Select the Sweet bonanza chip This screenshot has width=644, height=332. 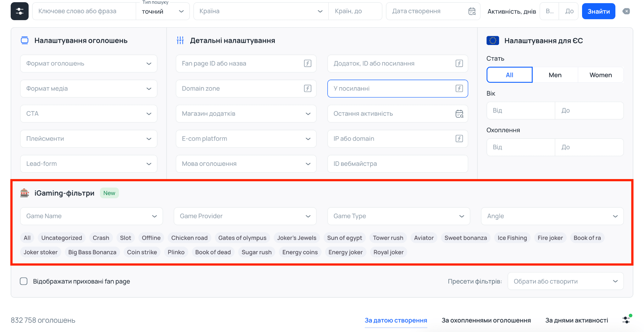[x=465, y=238]
